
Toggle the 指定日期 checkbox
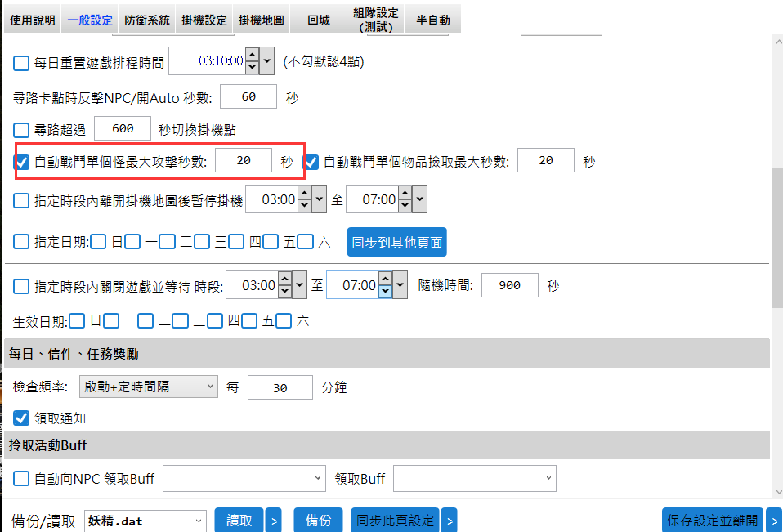tap(21, 242)
